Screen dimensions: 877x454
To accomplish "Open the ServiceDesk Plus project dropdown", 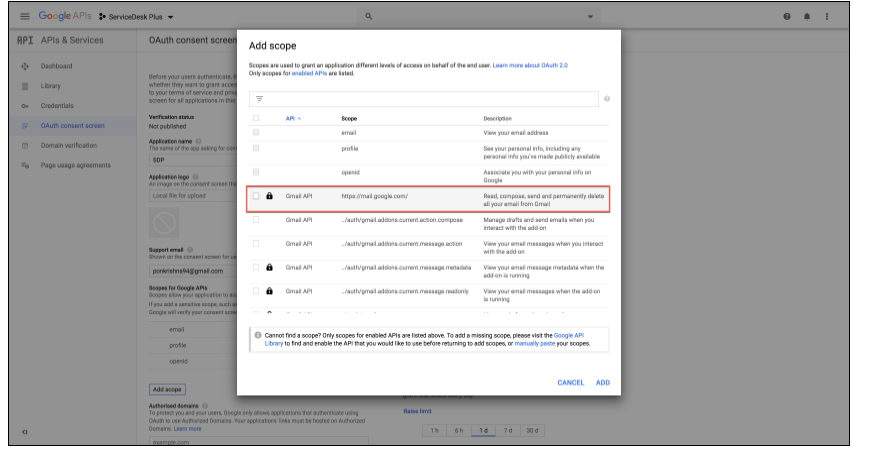I will 136,17.
